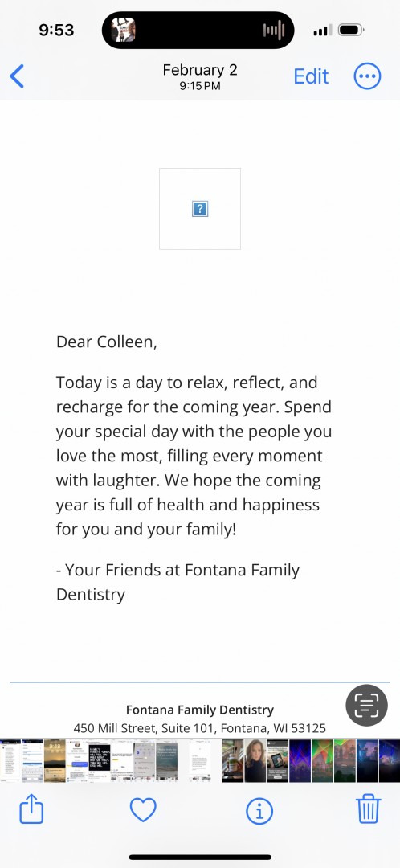
Task: Tap the back chevron arrow
Action: point(17,76)
